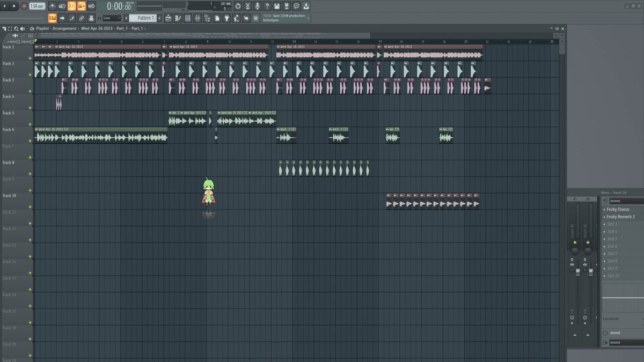Click the undo history circular arrow icon
Image resolution: width=644 pixels, height=362 pixels.
pos(238,6)
